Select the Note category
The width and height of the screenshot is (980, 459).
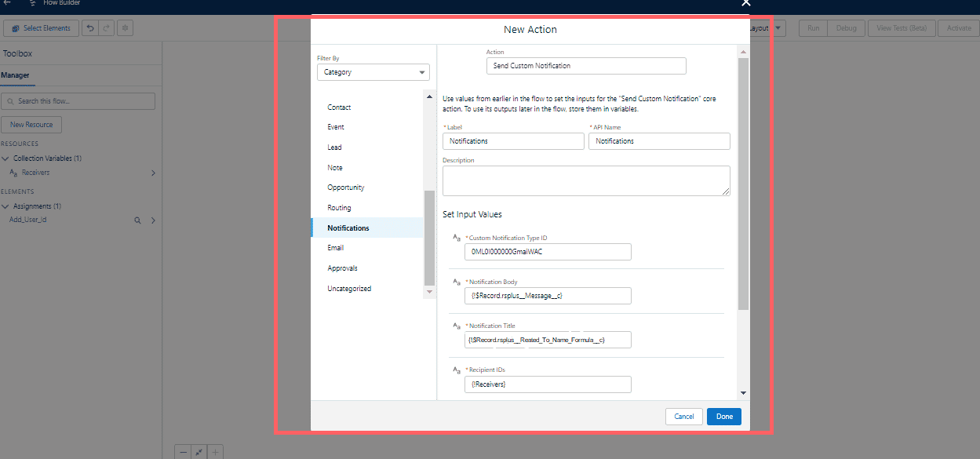pyautogui.click(x=367, y=168)
